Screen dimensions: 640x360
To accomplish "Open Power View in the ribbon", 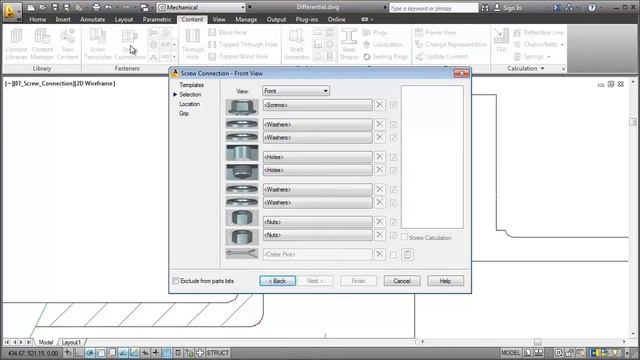I will [x=435, y=32].
